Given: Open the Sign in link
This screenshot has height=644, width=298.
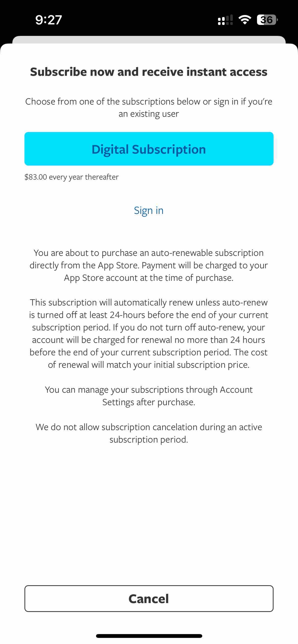Looking at the screenshot, I should (149, 211).
